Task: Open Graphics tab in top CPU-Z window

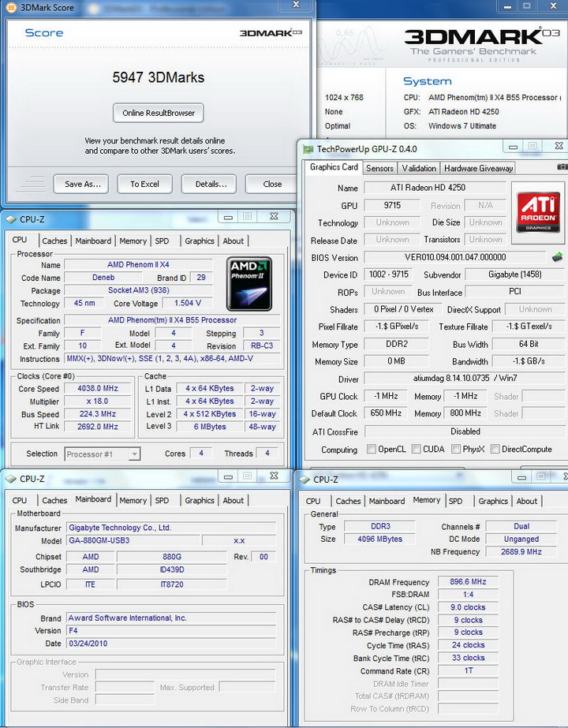Action: pyautogui.click(x=200, y=241)
